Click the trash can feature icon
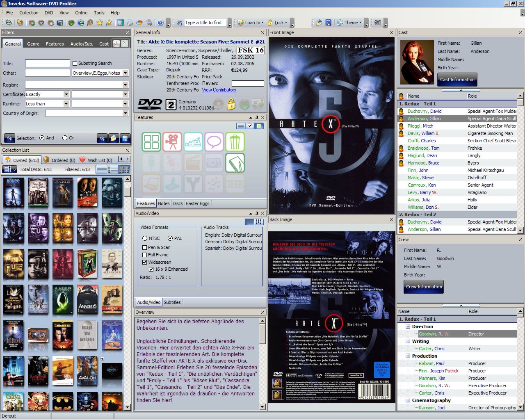 click(x=235, y=142)
